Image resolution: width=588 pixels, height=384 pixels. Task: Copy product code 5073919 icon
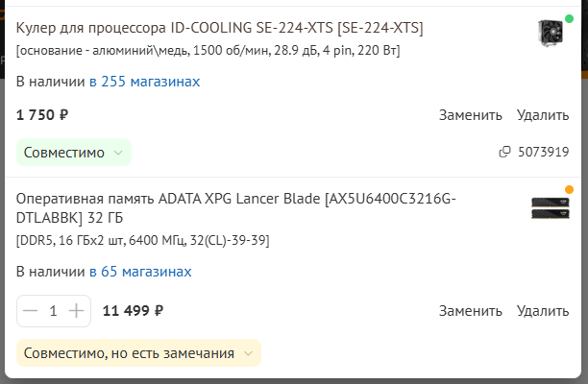click(x=504, y=152)
